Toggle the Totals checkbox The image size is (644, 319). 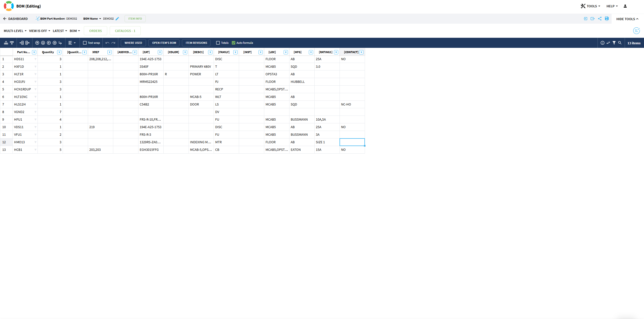(218, 43)
